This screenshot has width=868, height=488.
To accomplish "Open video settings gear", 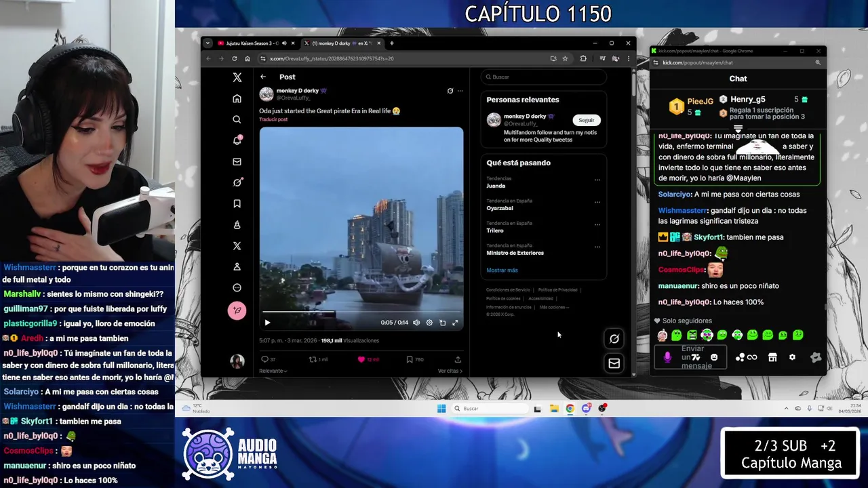I will click(429, 323).
